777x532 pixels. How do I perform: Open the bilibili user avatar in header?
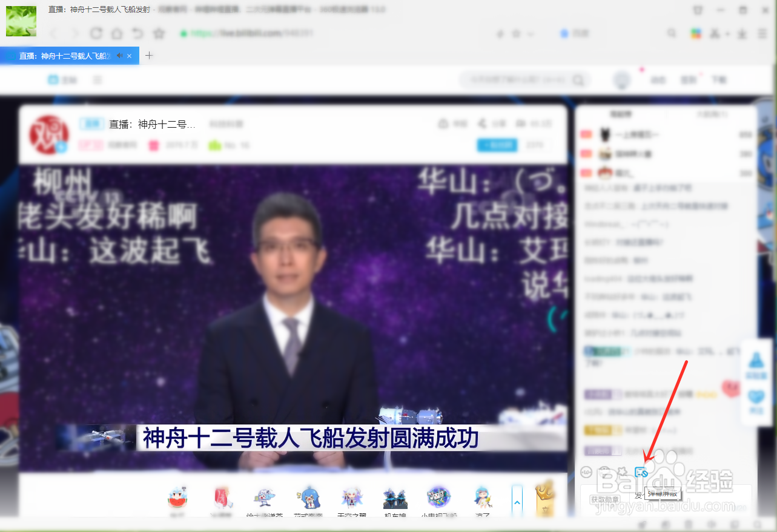tap(622, 80)
